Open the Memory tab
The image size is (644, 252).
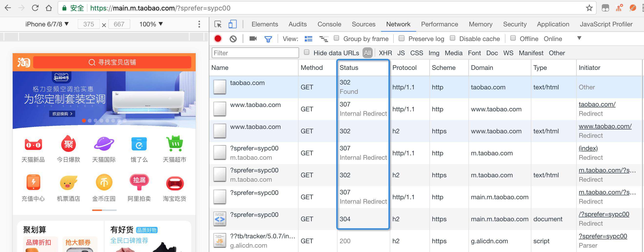click(481, 24)
